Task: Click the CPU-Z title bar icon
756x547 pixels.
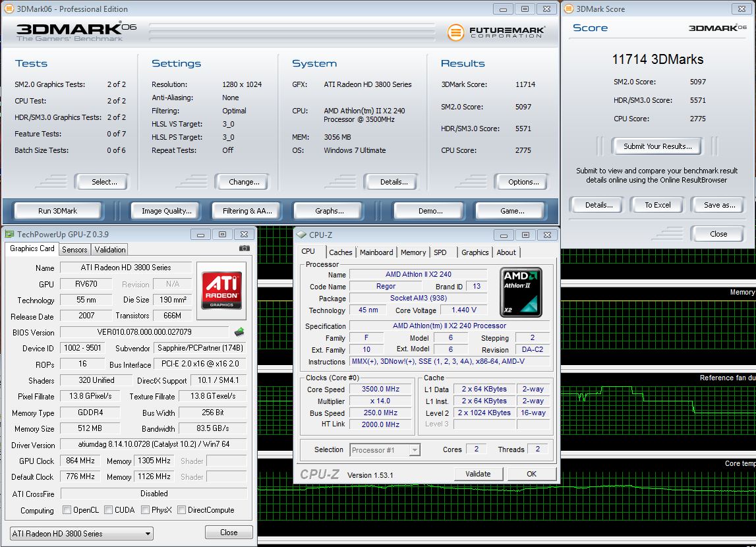Action: click(301, 235)
